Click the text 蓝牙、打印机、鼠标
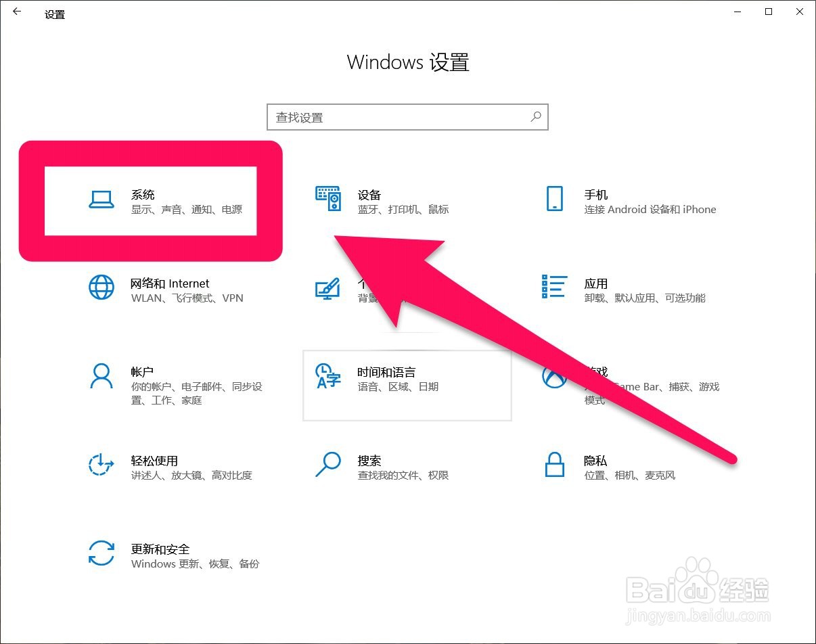The width and height of the screenshot is (816, 644). (x=403, y=210)
